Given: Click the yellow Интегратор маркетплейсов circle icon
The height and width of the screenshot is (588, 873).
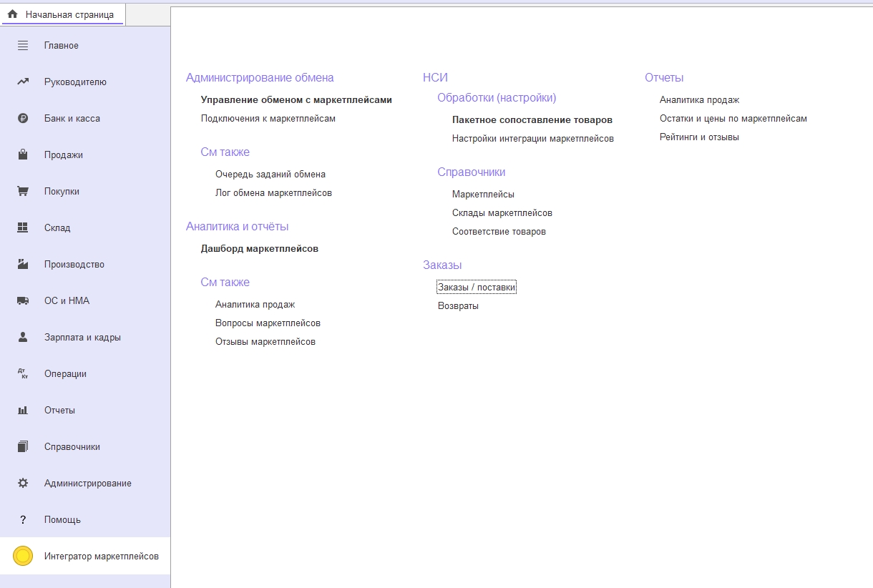Looking at the screenshot, I should tap(23, 556).
